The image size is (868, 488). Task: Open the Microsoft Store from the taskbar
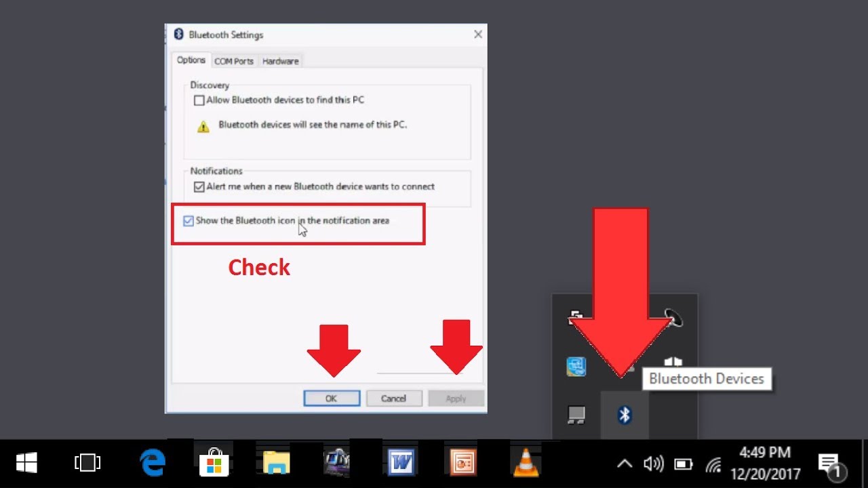[x=214, y=463]
